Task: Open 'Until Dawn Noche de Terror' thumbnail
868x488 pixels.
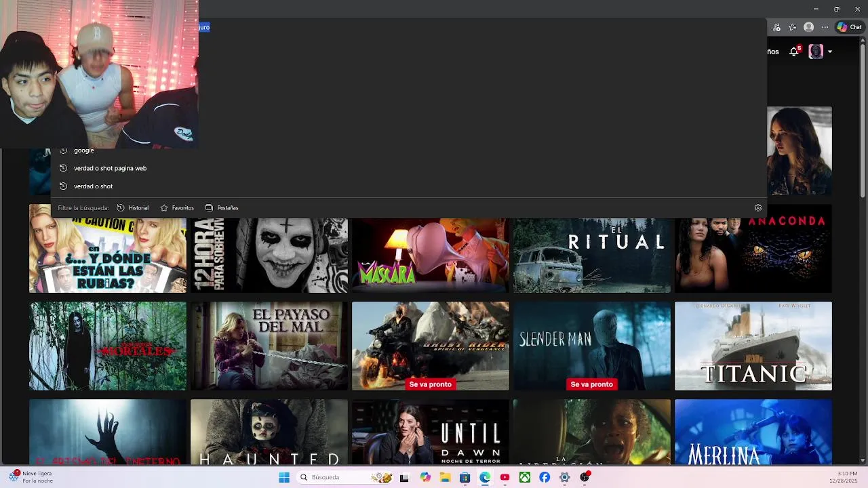Action: pos(431,432)
